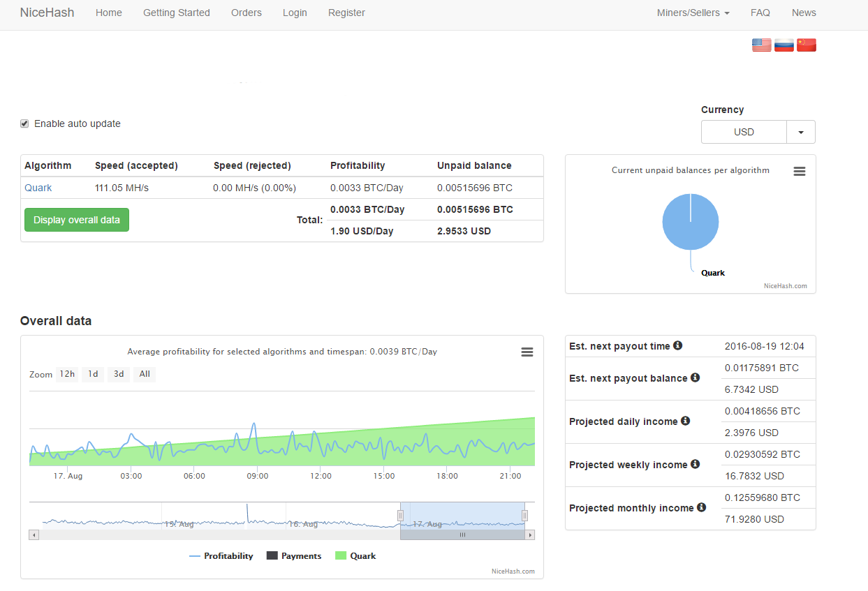Switch language with the Russian flag icon
This screenshot has width=868, height=591.
click(784, 45)
